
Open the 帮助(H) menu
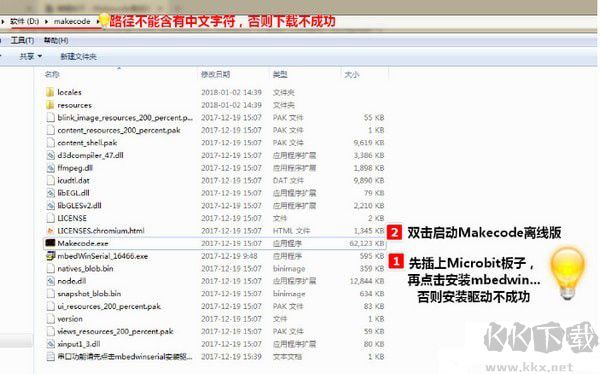56,40
